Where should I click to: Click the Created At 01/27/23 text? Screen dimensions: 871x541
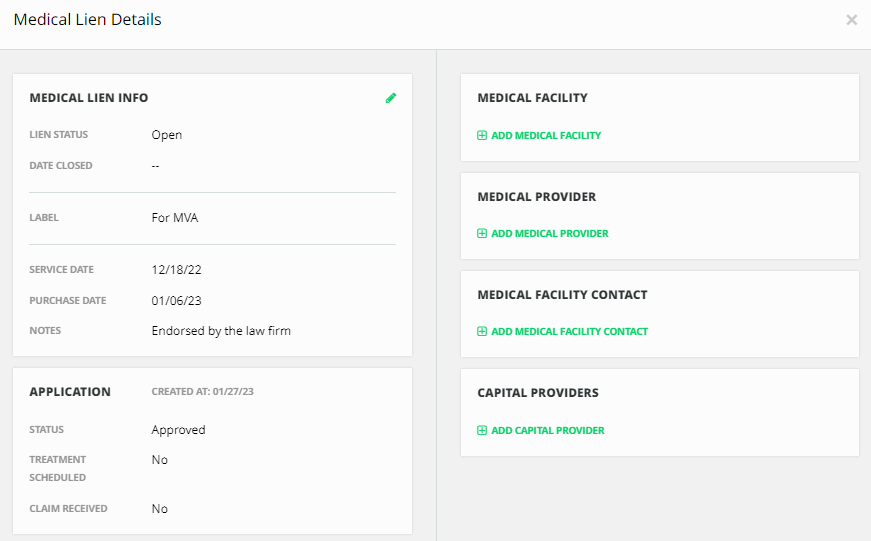pyautogui.click(x=202, y=392)
